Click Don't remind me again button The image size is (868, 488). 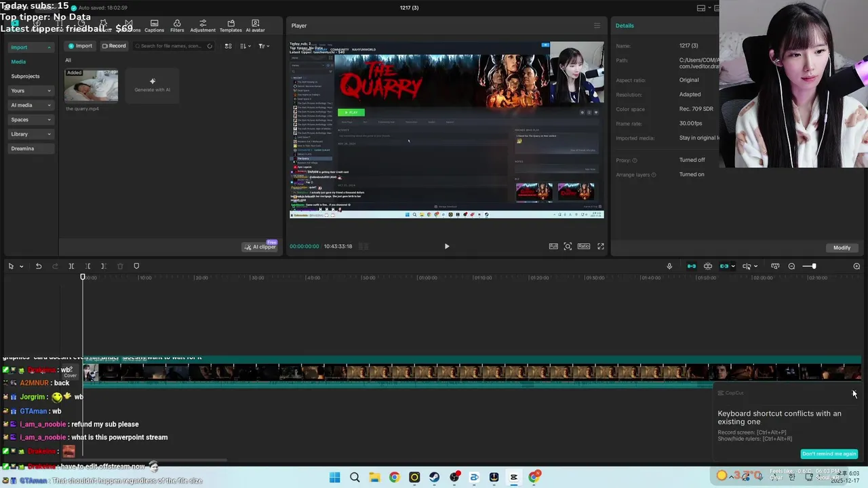(829, 453)
